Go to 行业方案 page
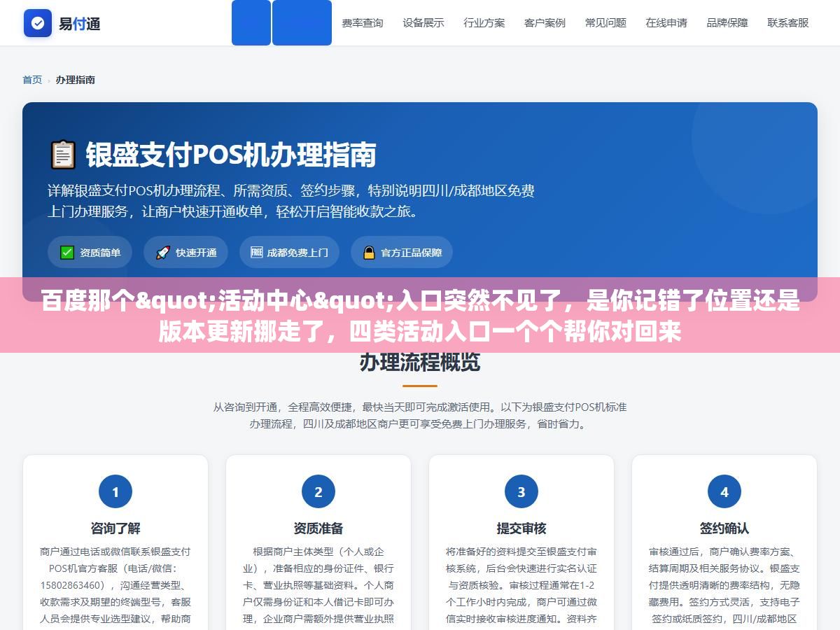The height and width of the screenshot is (630, 840). 484,23
